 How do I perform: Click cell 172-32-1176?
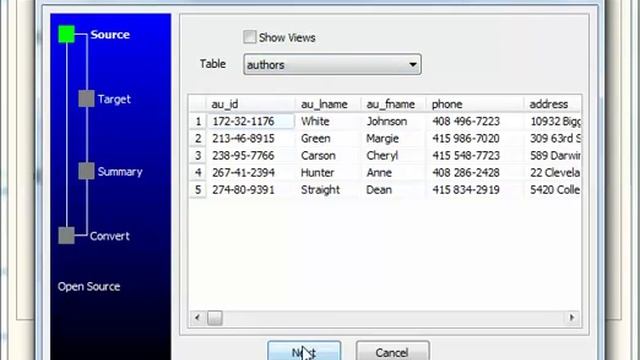[x=251, y=121]
